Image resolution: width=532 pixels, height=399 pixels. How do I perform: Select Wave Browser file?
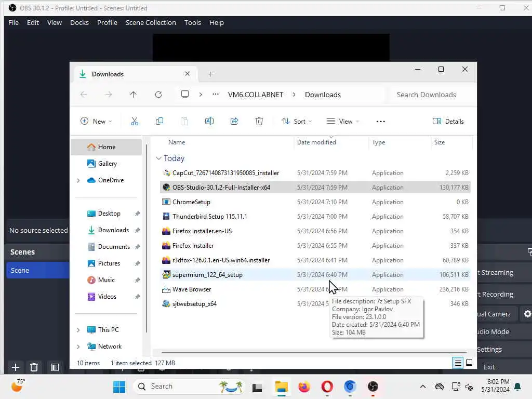pos(315,289)
